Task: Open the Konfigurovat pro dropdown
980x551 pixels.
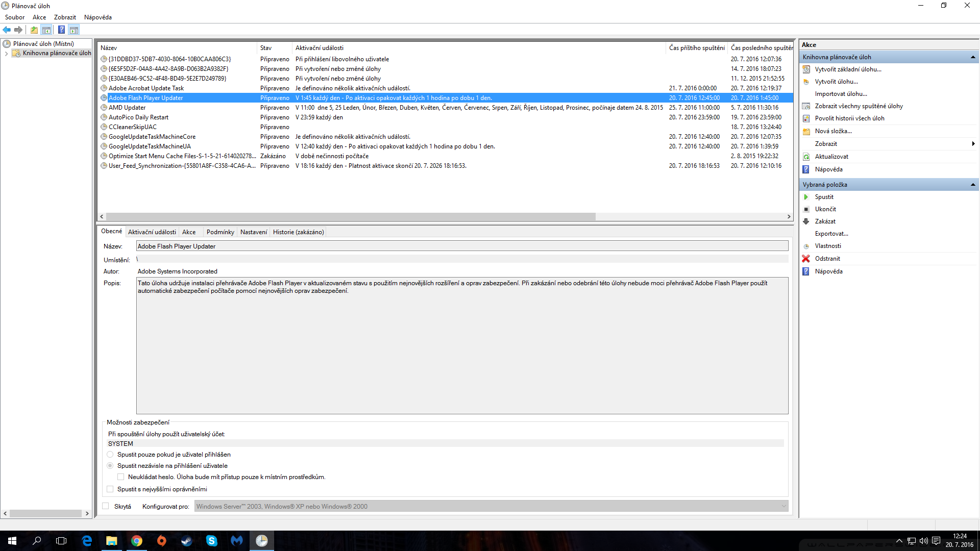Action: click(783, 506)
